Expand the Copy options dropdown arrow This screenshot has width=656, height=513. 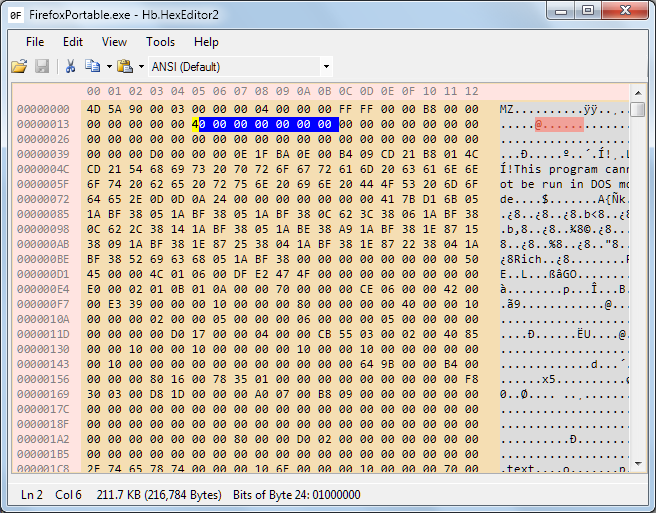(x=109, y=67)
